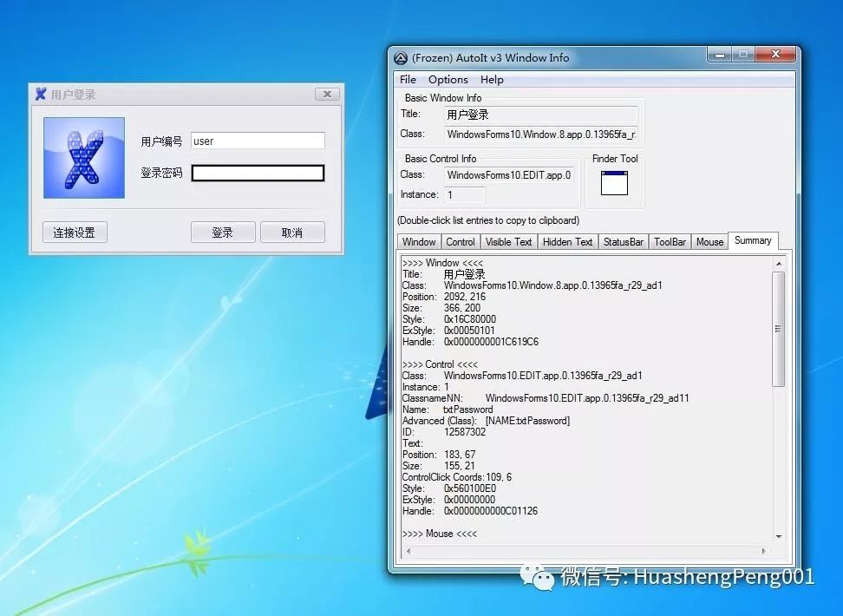The width and height of the screenshot is (843, 616).
Task: Open the File menu
Action: coord(408,80)
